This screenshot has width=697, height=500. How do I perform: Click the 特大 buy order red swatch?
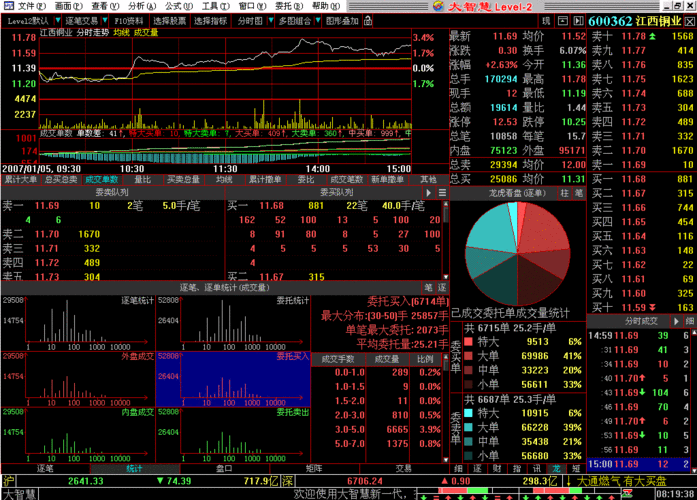tap(469, 342)
